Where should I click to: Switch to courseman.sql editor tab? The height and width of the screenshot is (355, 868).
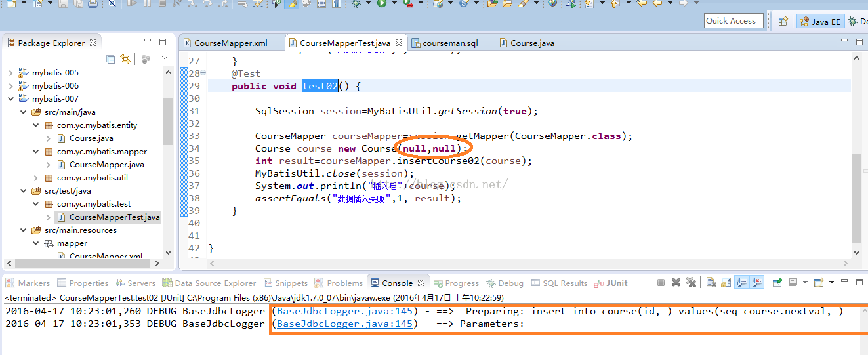click(445, 43)
